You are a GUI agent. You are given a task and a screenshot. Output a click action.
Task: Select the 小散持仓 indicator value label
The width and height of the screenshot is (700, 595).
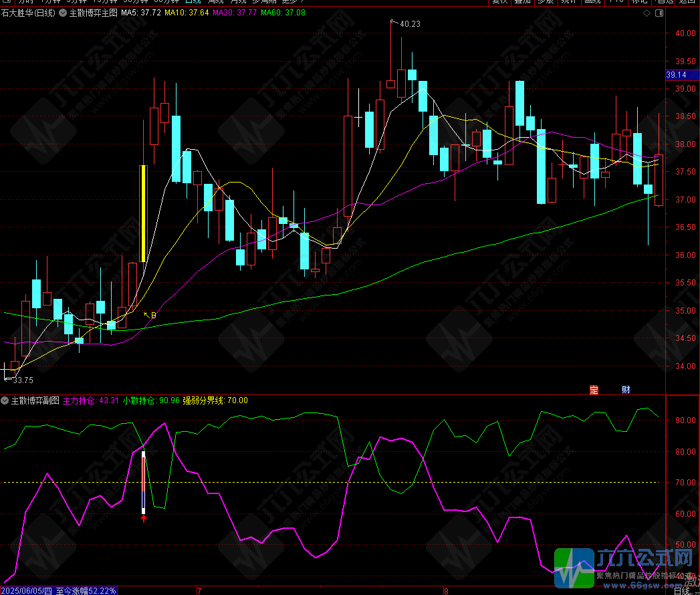pos(154,400)
